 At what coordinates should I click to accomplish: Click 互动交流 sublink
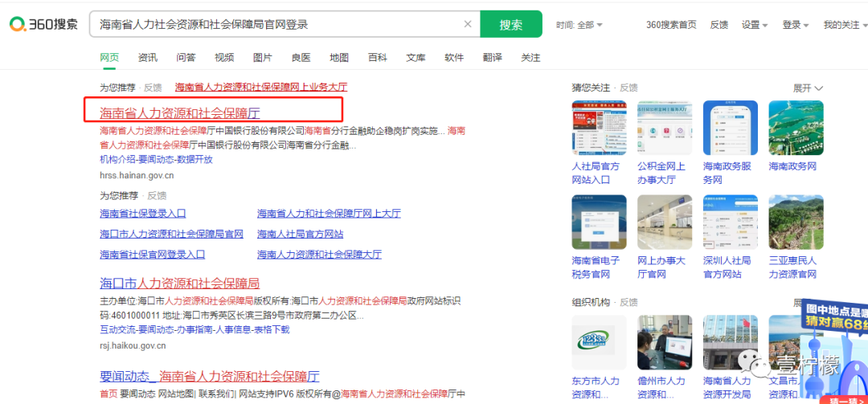pos(118,330)
